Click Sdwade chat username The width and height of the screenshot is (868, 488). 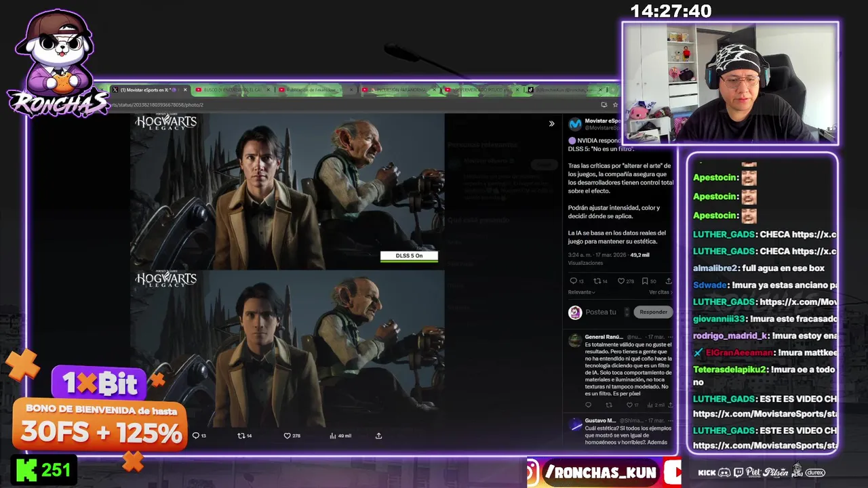click(x=710, y=285)
